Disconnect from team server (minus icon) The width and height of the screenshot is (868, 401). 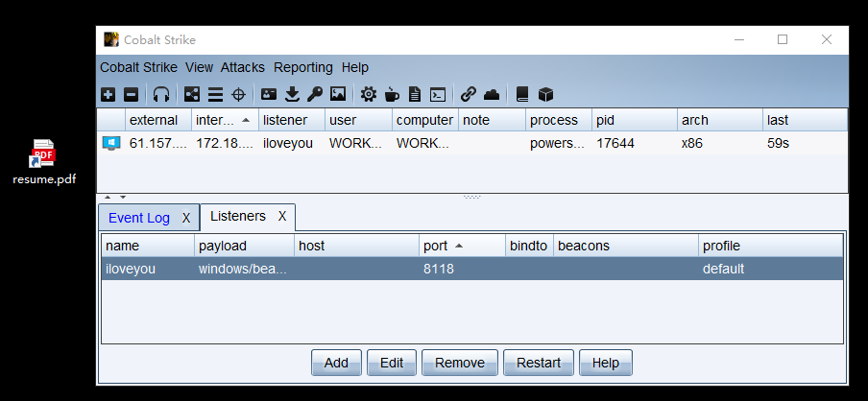[x=131, y=95]
